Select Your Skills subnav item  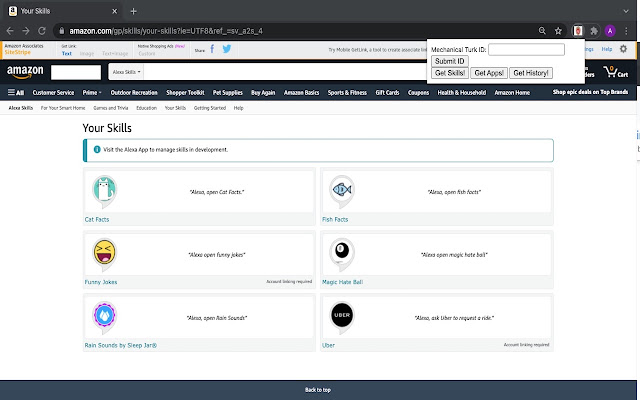(x=175, y=108)
